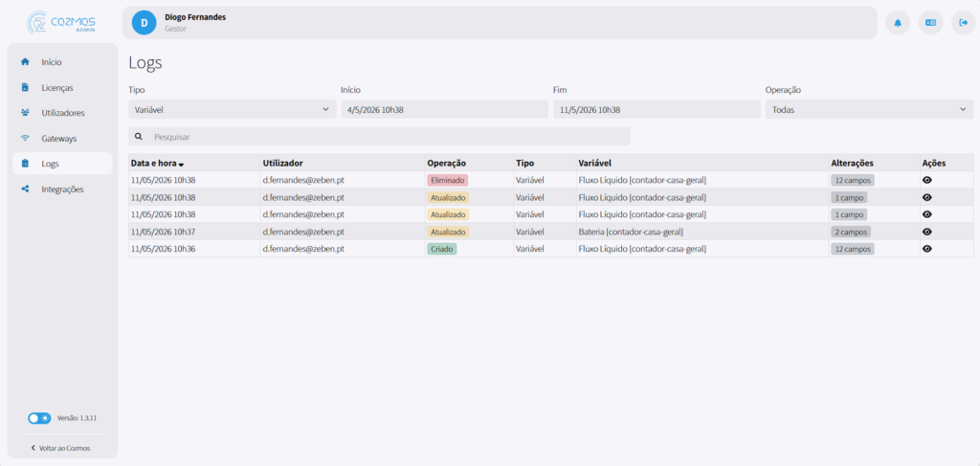Click the people icon beside Utilizadores
The height and width of the screenshot is (466, 980).
[x=25, y=113]
